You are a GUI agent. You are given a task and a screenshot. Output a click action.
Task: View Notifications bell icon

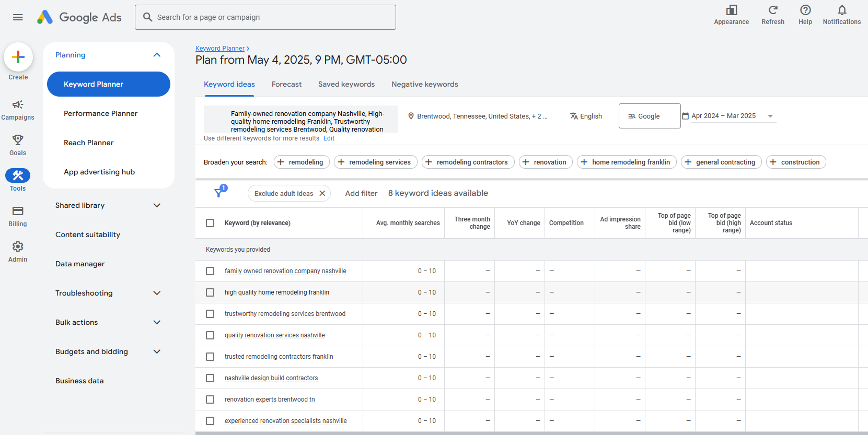tap(842, 15)
